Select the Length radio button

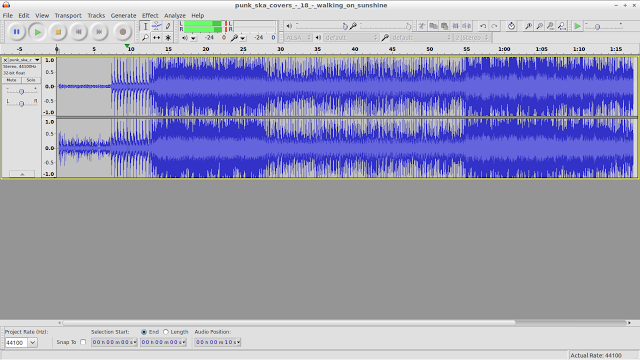(x=166, y=332)
